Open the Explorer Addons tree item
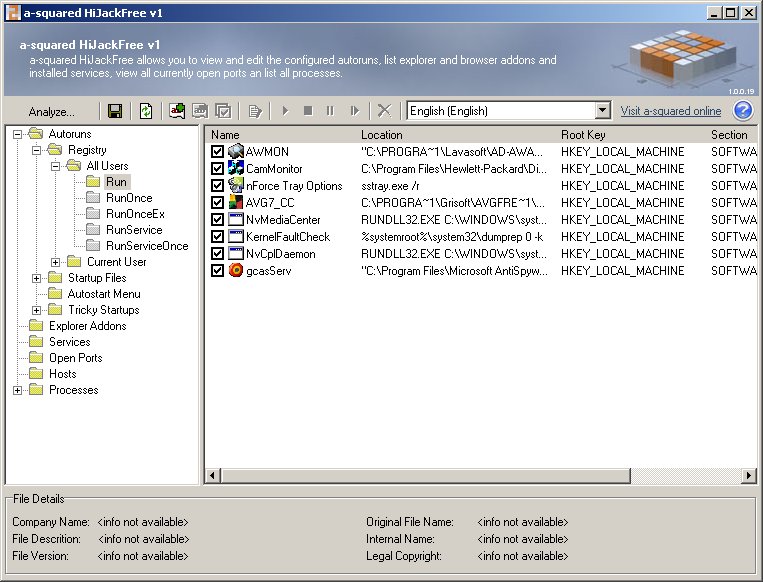 (x=87, y=326)
